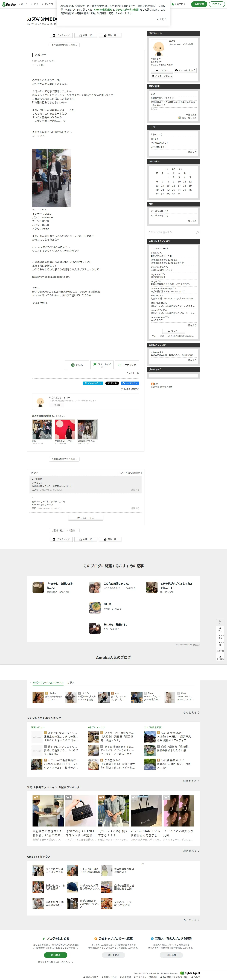The height and width of the screenshot is (980, 227).
Task: Click the B!ブックマーク Hatena button
Action: 93,383
